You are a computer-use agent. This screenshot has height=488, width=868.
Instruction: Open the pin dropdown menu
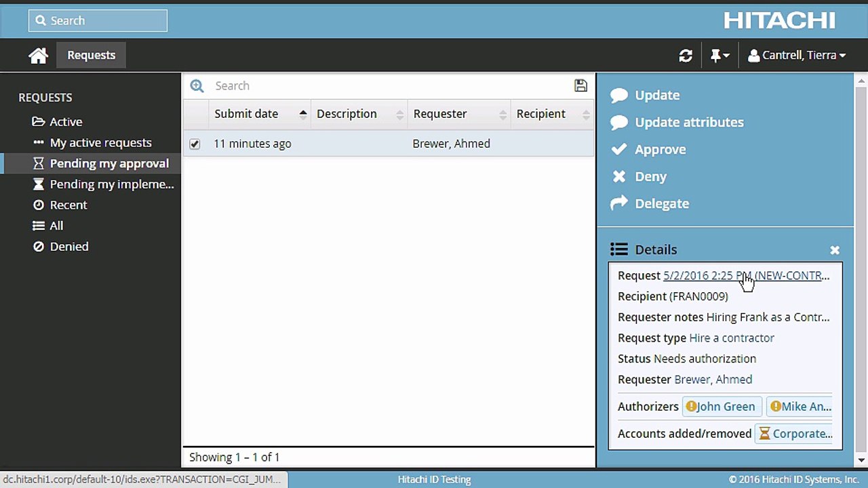coord(719,56)
